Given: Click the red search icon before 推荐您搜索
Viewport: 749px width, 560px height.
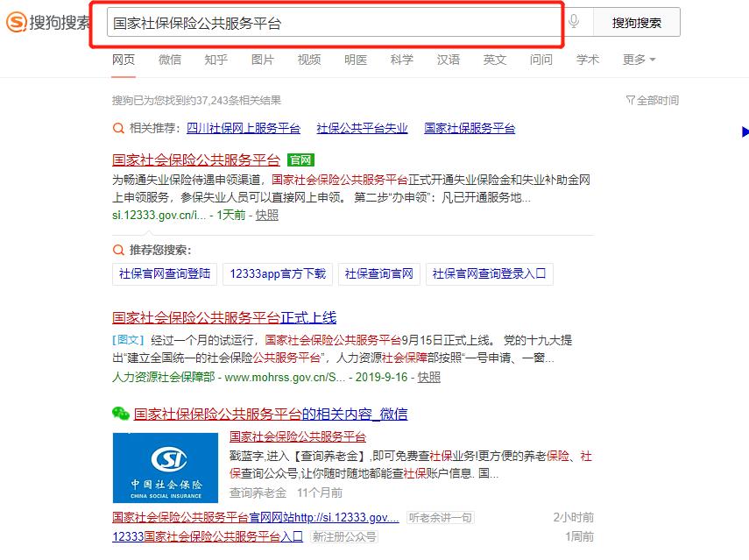Looking at the screenshot, I should pos(117,250).
